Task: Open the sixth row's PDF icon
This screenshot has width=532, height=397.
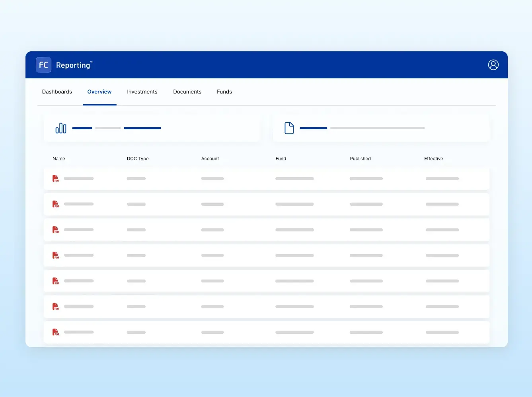Action: pos(56,307)
